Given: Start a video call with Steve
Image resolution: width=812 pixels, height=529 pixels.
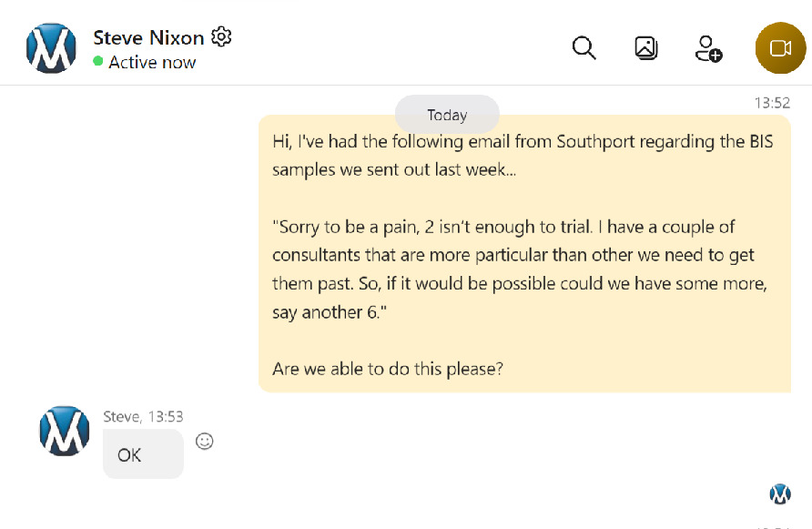Looking at the screenshot, I should (x=780, y=48).
